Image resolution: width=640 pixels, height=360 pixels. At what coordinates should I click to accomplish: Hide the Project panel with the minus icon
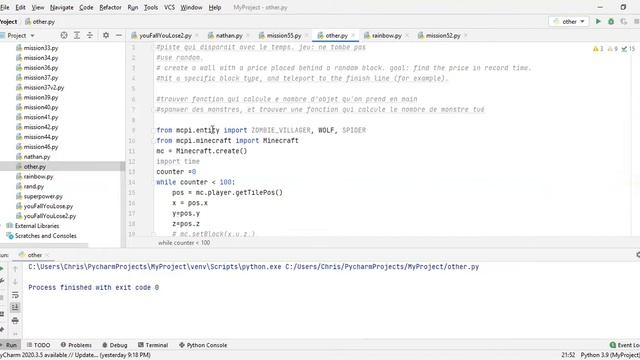click(119, 36)
